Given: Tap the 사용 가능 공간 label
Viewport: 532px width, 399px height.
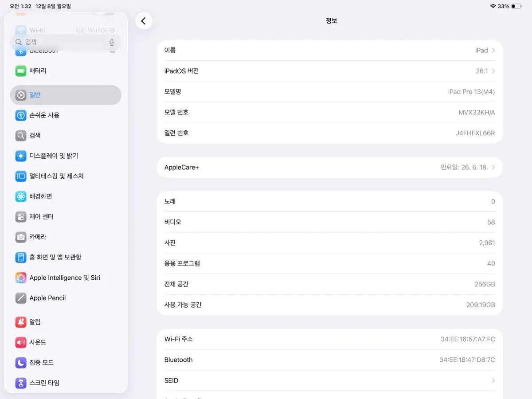Looking at the screenshot, I should point(183,305).
